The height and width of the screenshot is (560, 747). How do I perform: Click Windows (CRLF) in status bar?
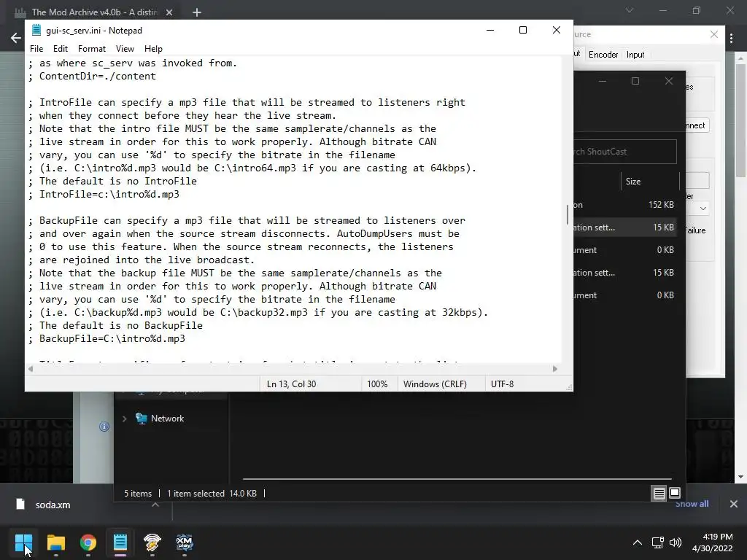[x=435, y=384]
